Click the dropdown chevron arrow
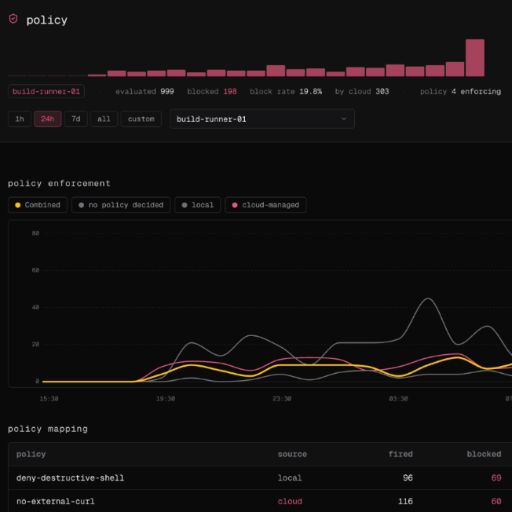The image size is (512, 512). (x=344, y=119)
